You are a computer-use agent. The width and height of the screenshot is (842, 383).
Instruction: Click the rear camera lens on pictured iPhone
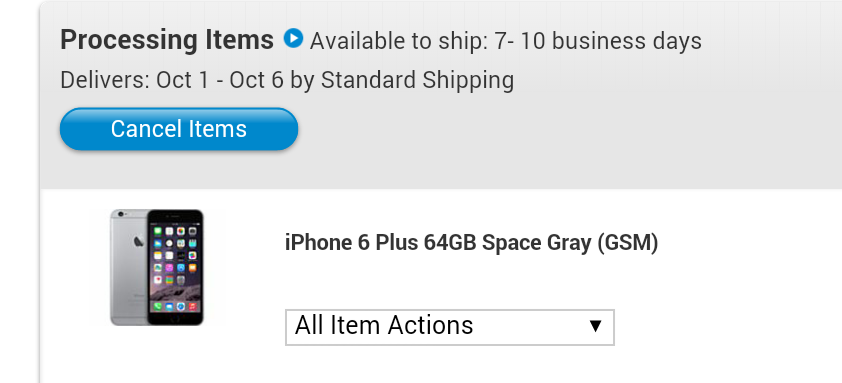pyautogui.click(x=121, y=214)
